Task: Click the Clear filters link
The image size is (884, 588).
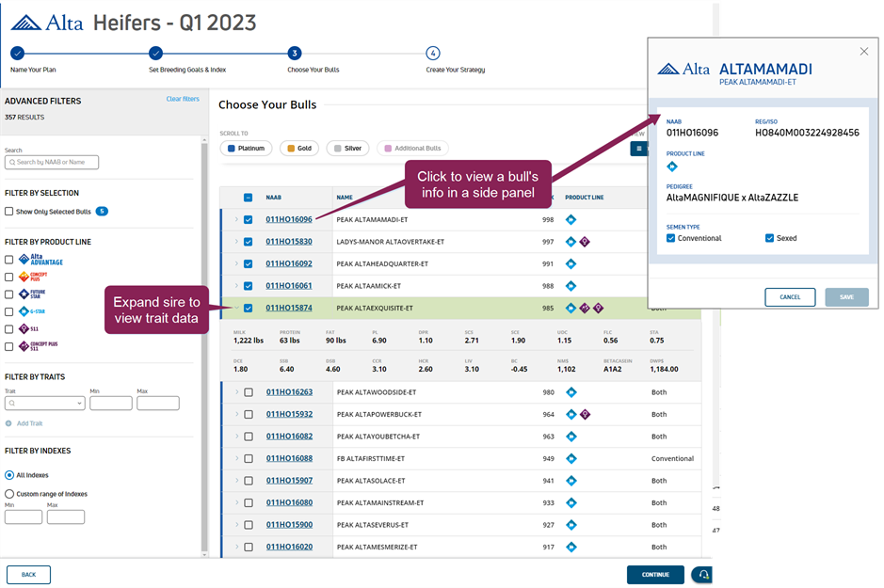Action: [183, 99]
